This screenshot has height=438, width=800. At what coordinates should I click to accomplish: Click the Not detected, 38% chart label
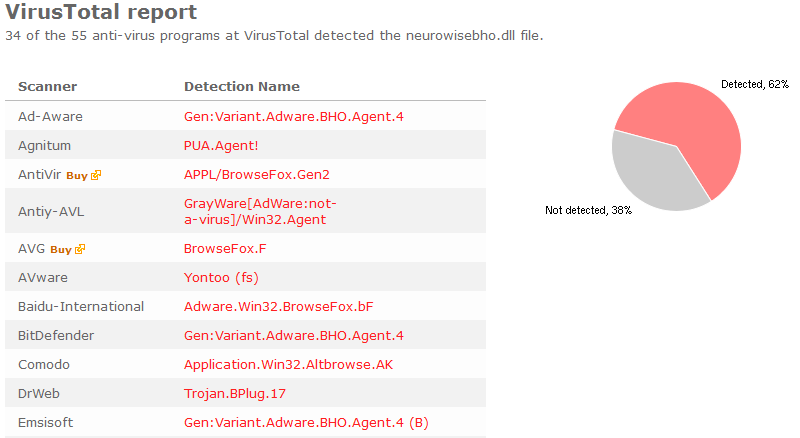click(588, 210)
